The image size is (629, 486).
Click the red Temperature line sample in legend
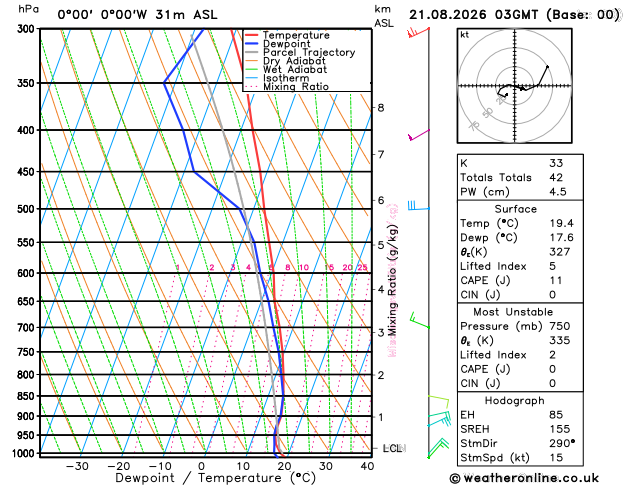251,35
